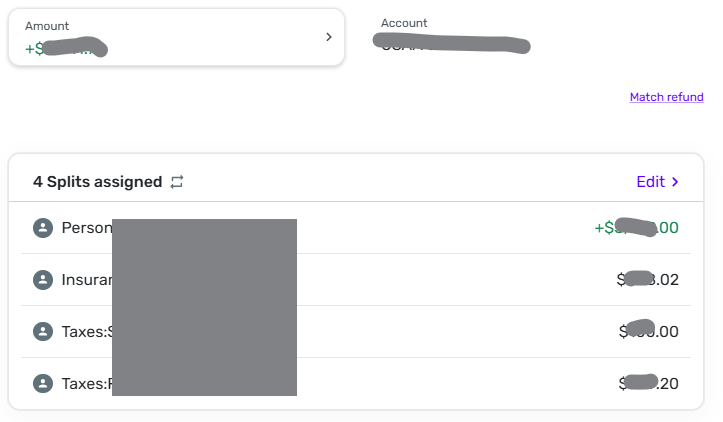723x422 pixels.
Task: Click the 4 Splits assigned heading
Action: pos(97,182)
